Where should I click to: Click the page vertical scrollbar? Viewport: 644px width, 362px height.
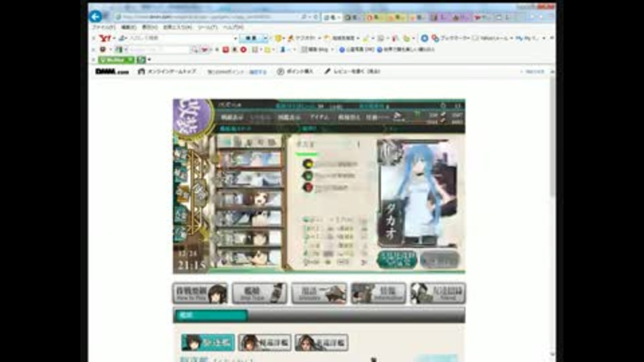coord(552,213)
